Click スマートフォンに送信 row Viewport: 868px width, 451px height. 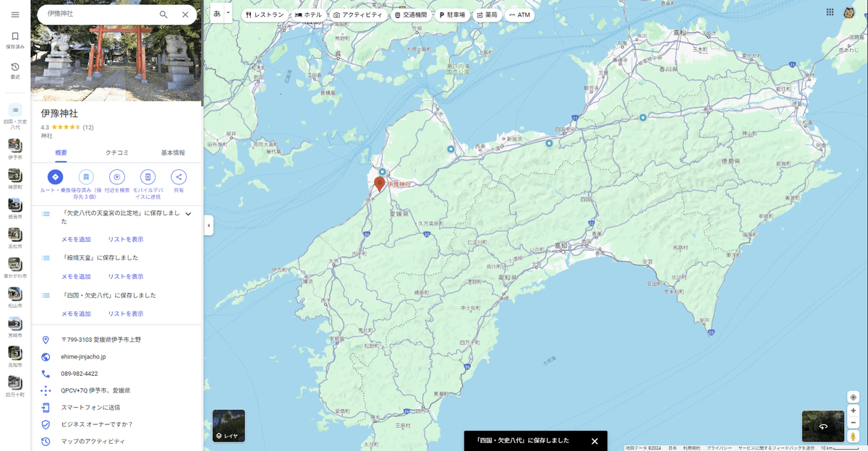pos(116,408)
